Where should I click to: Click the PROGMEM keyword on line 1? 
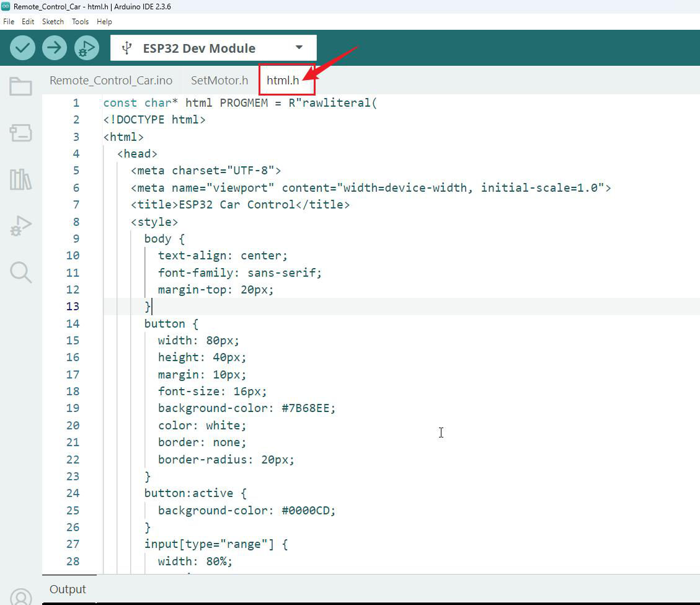(244, 103)
